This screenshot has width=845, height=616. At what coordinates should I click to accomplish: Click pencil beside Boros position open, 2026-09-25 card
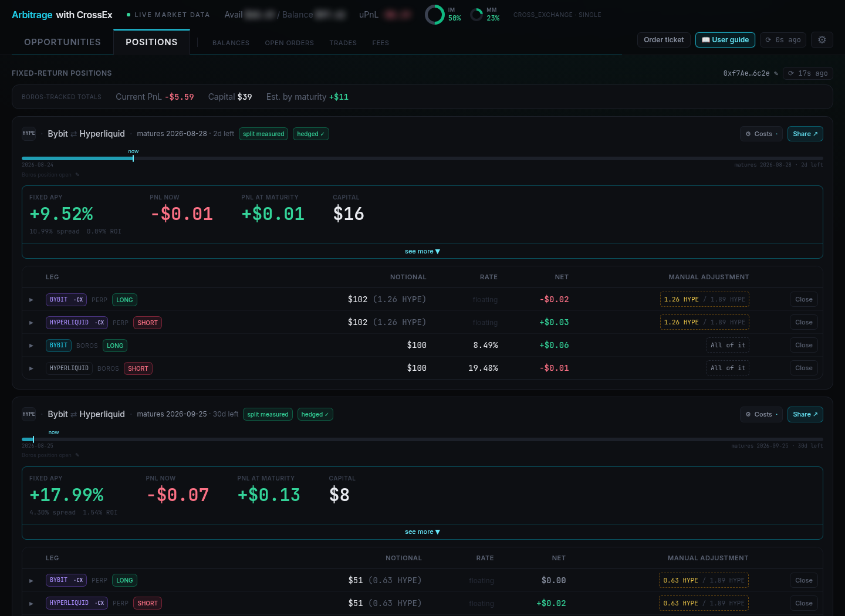(77, 455)
